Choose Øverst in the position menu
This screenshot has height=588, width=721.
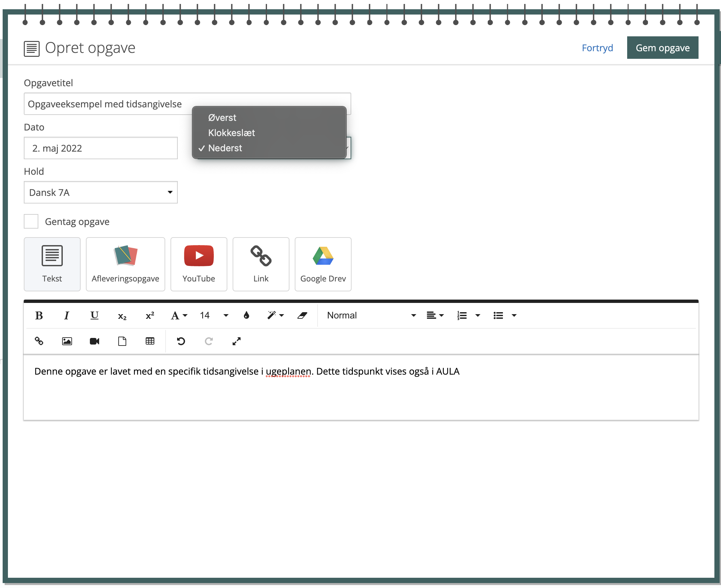point(222,118)
